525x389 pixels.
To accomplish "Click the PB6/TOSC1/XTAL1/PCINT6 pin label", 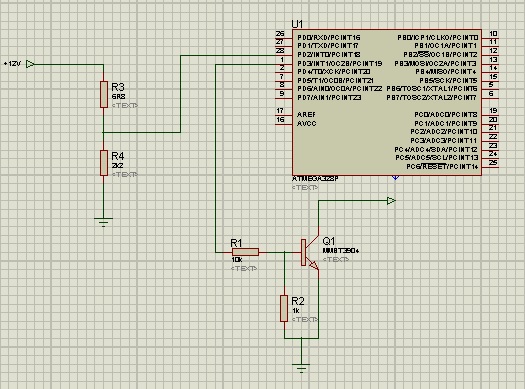I will pyautogui.click(x=432, y=89).
